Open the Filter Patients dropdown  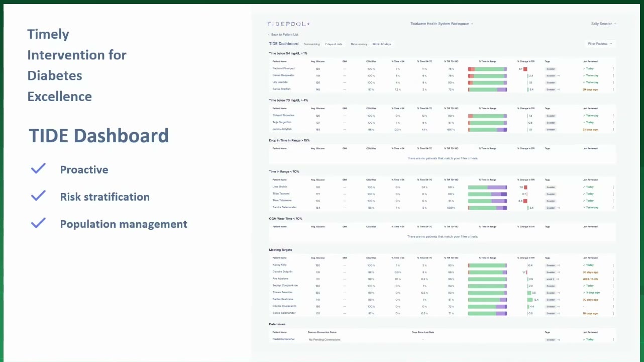click(600, 44)
